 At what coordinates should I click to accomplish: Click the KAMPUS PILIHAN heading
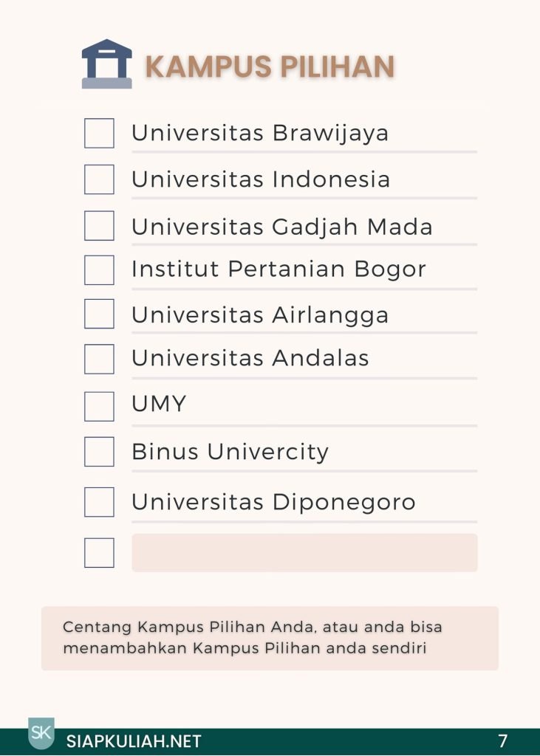point(270,66)
